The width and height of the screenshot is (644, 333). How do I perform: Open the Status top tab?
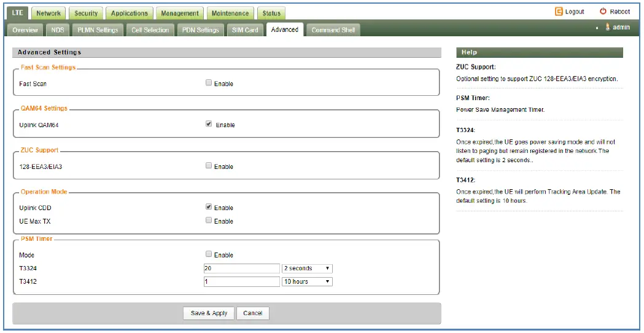click(271, 13)
